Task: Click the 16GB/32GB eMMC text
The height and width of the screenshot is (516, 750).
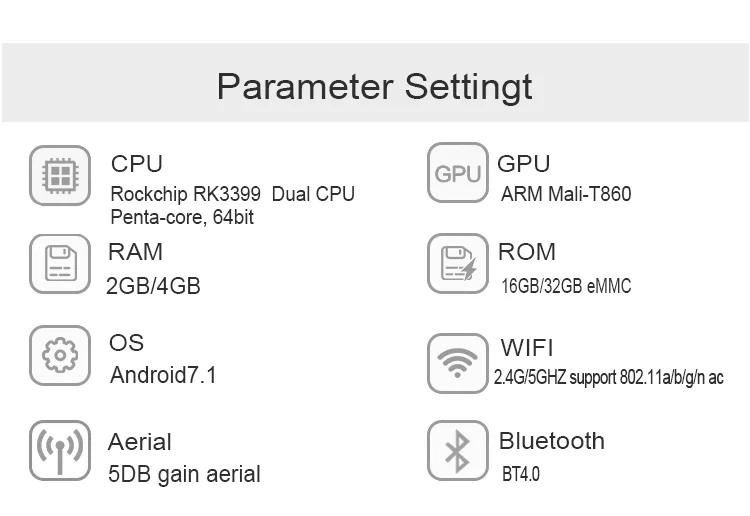Action: (566, 286)
